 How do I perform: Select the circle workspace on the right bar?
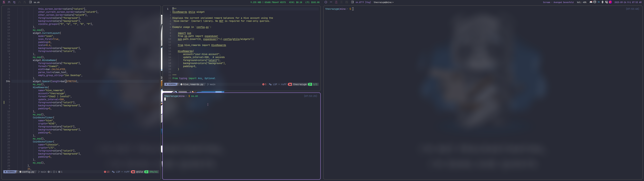point(326,2)
